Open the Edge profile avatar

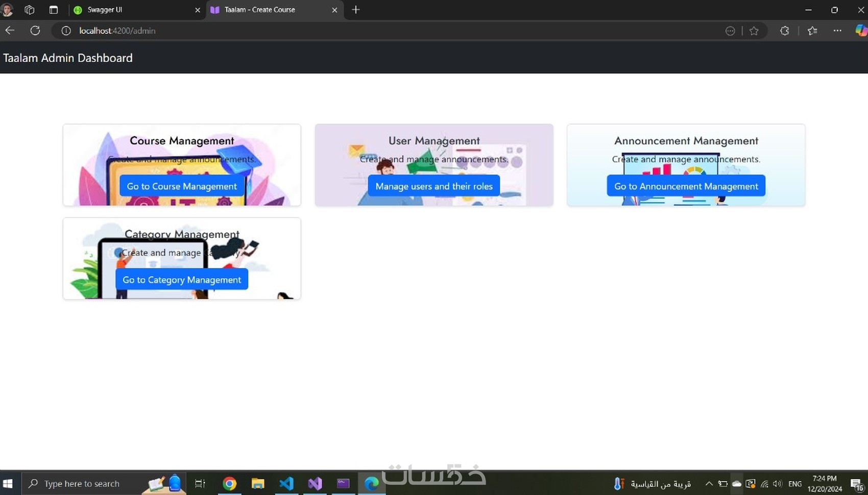coord(7,10)
